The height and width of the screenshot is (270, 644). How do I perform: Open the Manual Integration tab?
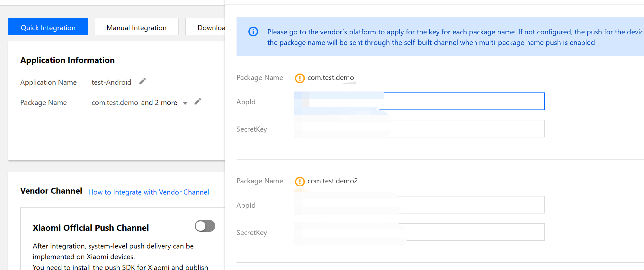[x=136, y=28]
